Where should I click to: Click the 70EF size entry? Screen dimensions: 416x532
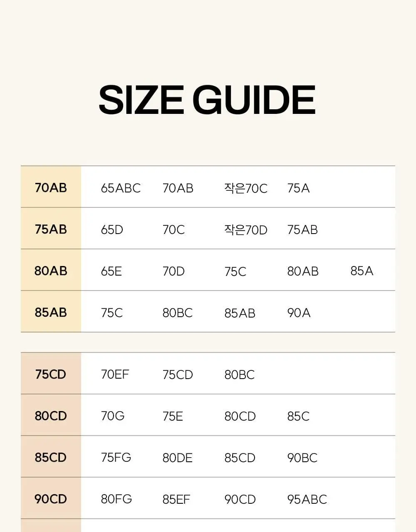tap(115, 374)
